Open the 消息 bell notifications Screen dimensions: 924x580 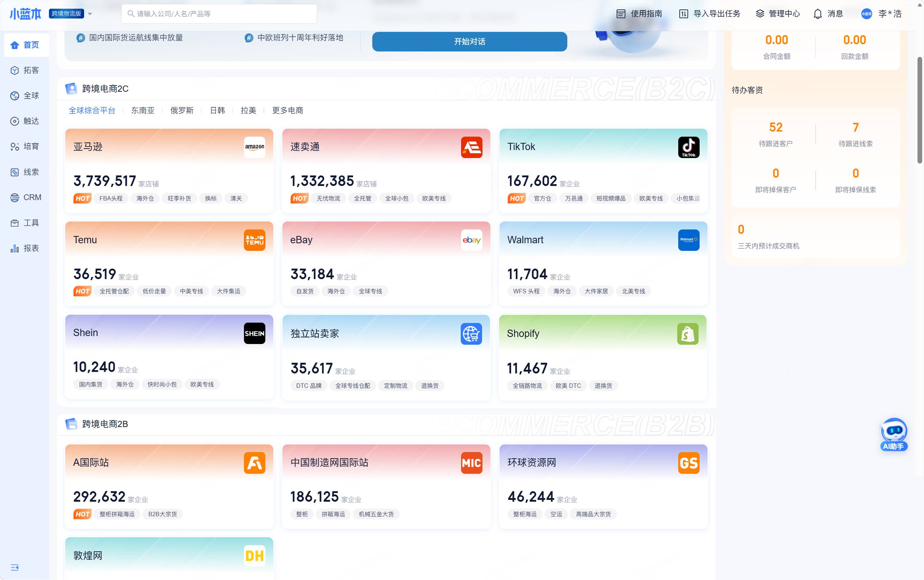(818, 14)
